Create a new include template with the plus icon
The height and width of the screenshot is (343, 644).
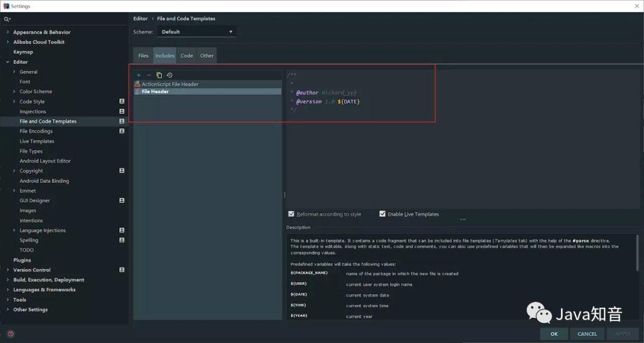click(x=138, y=75)
